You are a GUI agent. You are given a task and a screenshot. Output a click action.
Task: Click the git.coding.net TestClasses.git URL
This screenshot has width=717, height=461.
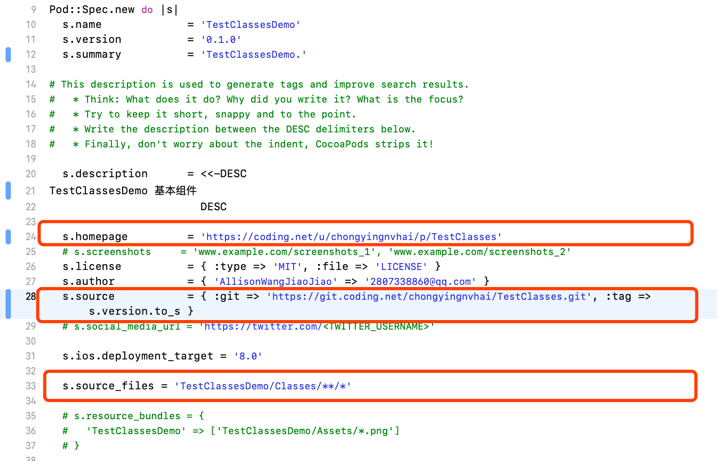(429, 296)
